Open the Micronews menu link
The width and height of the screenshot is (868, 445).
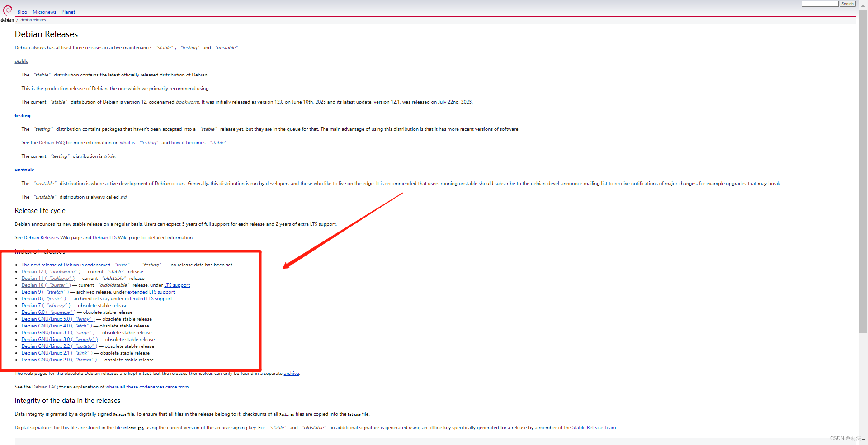44,12
